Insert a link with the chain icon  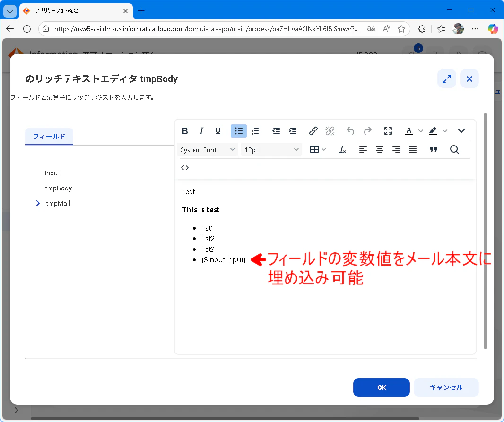(x=313, y=131)
